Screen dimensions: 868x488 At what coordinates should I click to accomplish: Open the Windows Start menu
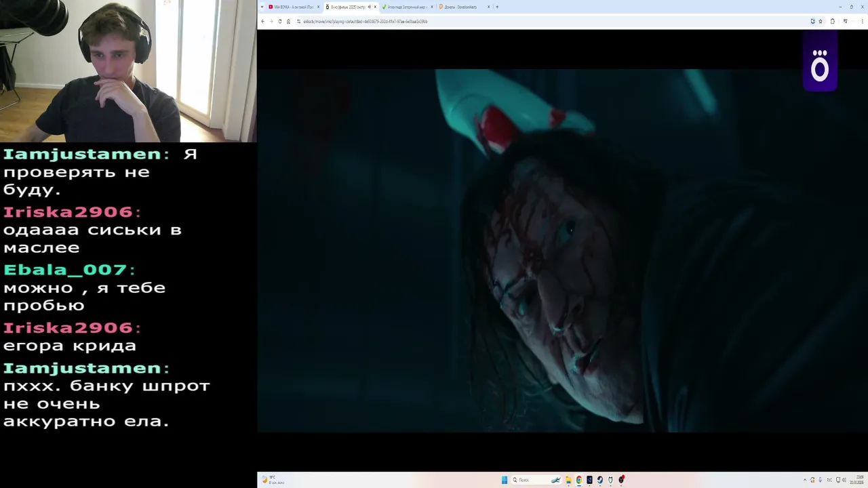tap(505, 480)
